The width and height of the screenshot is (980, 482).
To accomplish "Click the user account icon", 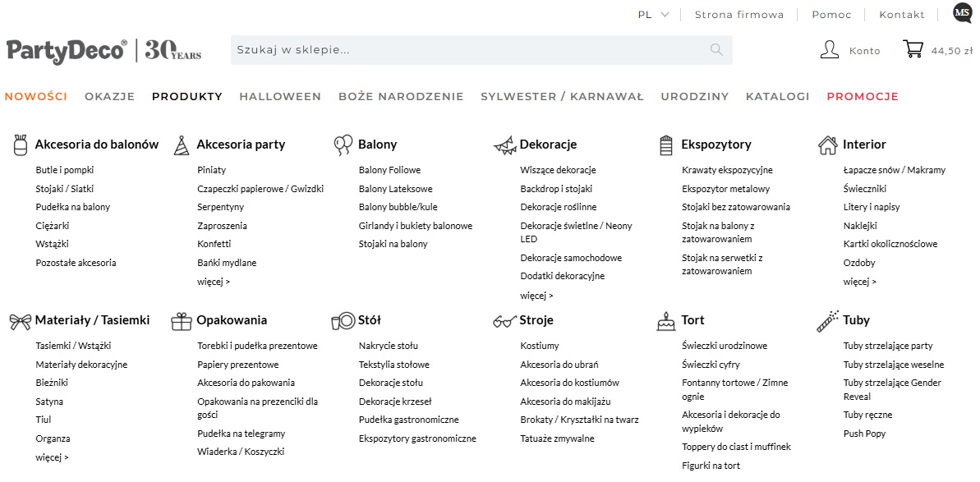I will tap(829, 50).
